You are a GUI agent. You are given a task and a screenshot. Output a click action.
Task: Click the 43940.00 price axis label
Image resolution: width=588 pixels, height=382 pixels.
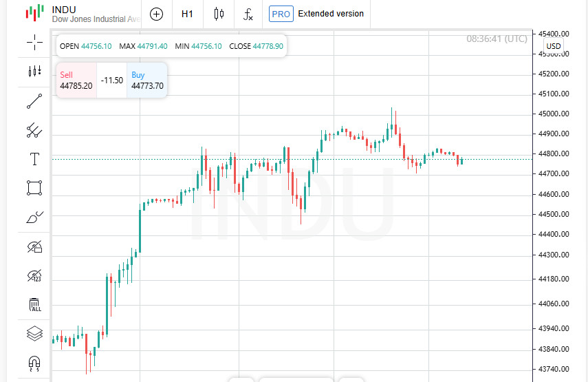[x=554, y=329]
